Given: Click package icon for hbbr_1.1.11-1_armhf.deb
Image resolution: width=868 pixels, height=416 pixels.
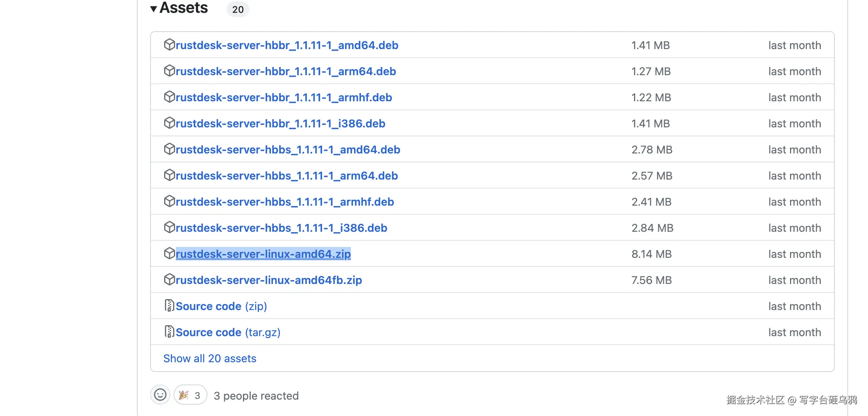Looking at the screenshot, I should pos(169,97).
